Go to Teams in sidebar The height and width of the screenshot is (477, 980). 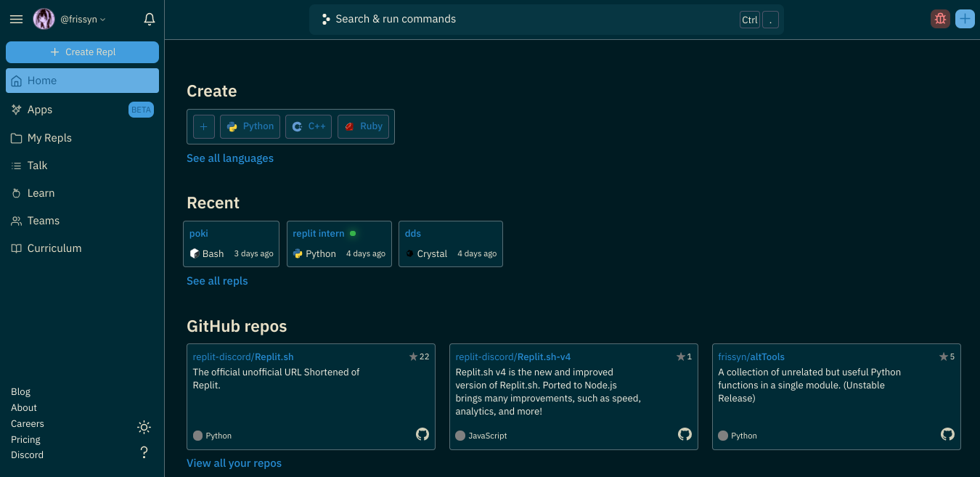point(44,221)
